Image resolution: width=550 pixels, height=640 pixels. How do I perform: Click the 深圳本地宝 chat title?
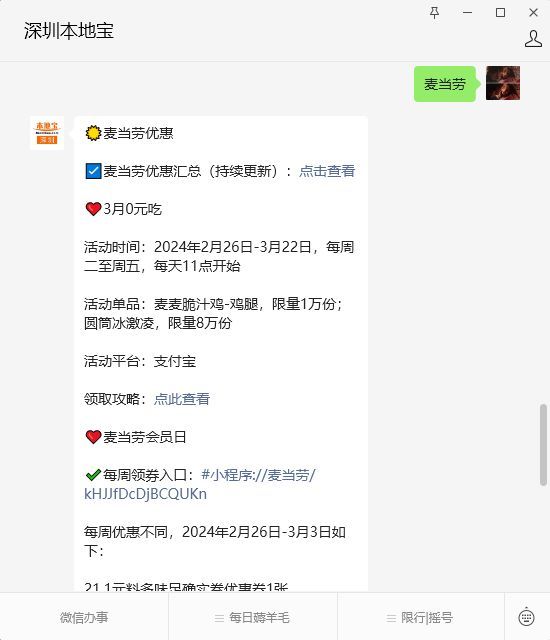(69, 31)
